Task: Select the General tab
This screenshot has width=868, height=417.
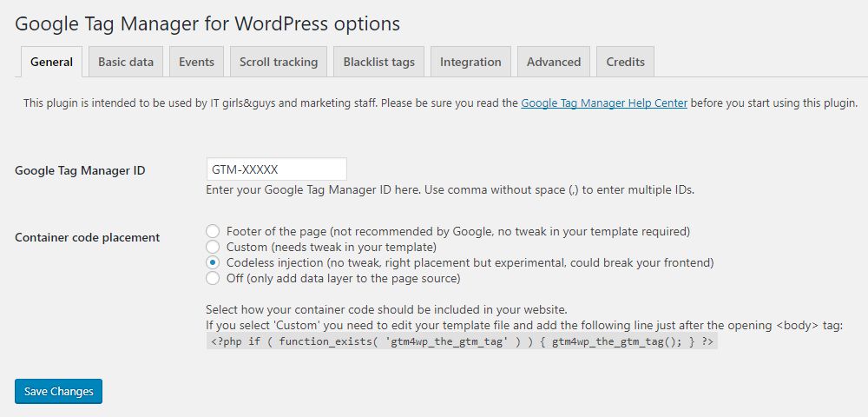Action: point(51,62)
